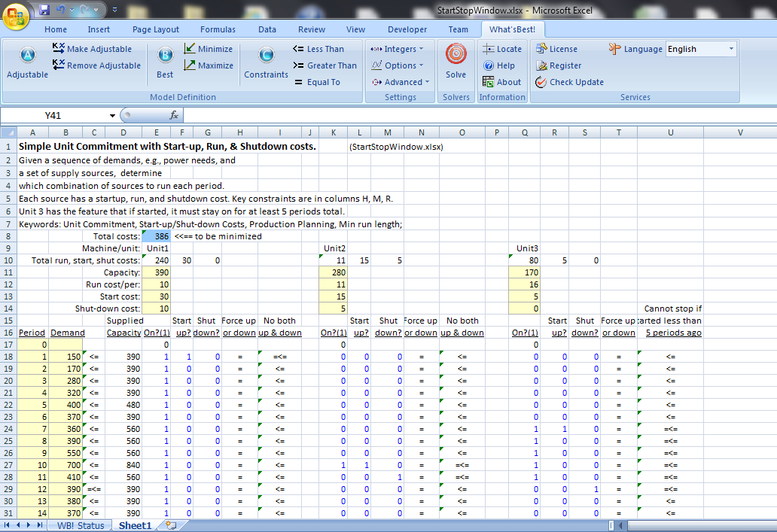The image size is (777, 532).
Task: Undo the last action in Quick Access
Action: click(60, 10)
